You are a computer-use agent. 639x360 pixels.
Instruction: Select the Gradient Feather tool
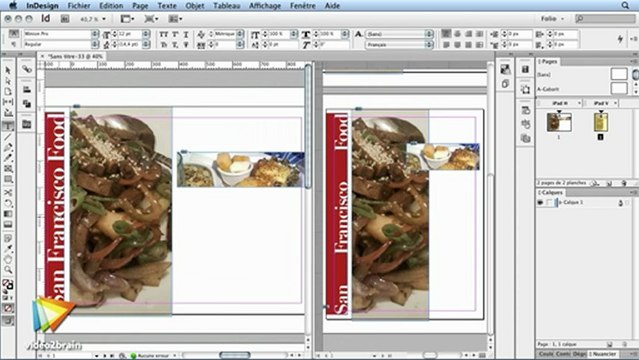pos(8,224)
